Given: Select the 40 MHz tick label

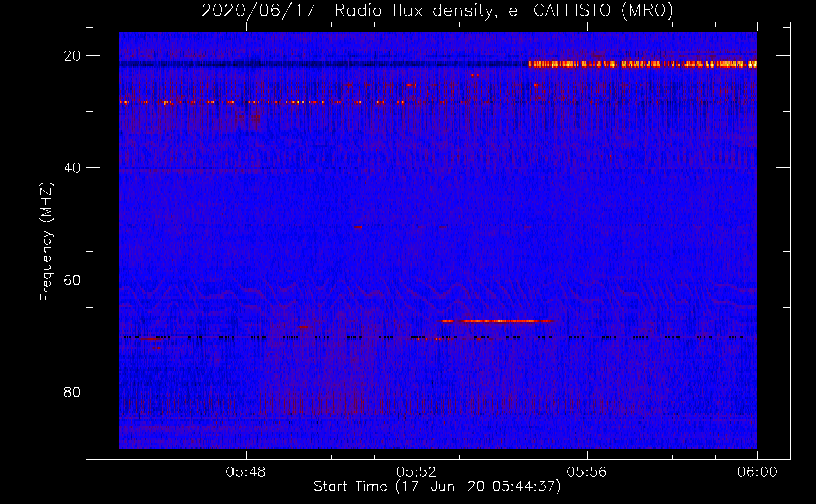Looking at the screenshot, I should click(x=72, y=168).
